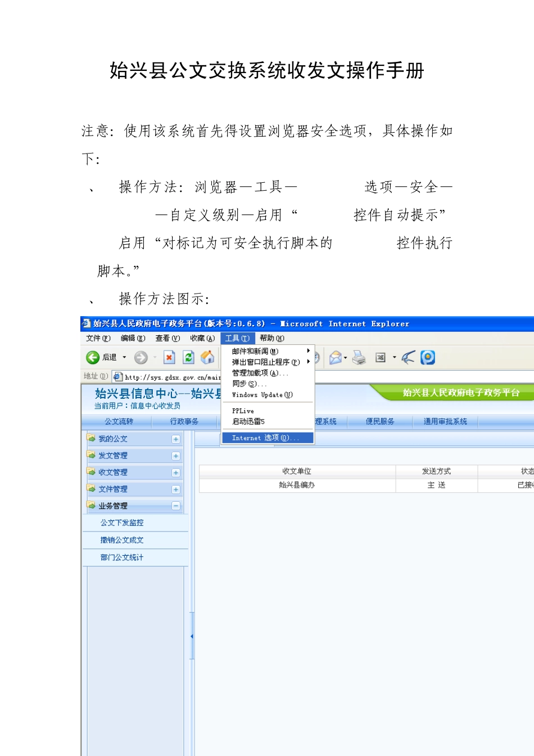Image resolution: width=534 pixels, height=756 pixels.
Task: Switch to the 通用审批系统 tab
Action: click(445, 421)
